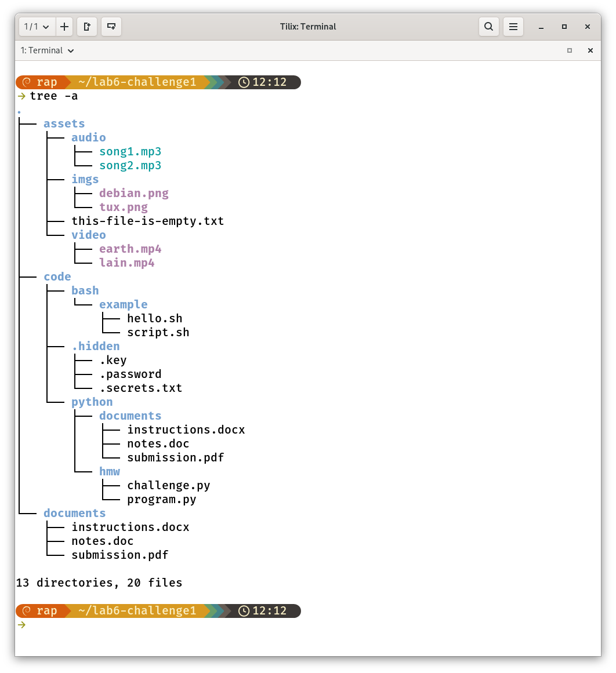616x673 pixels.
Task: Open the find search icon
Action: 489,27
